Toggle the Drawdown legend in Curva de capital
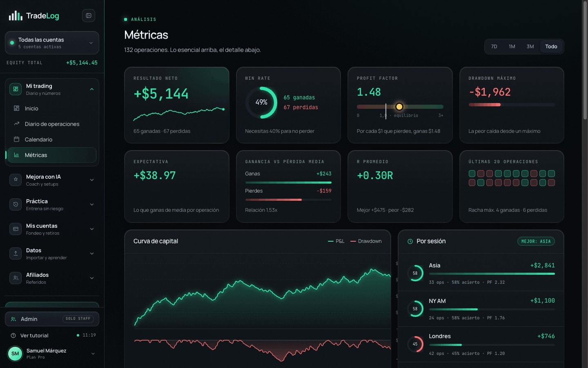The image size is (588, 368). tap(366, 241)
